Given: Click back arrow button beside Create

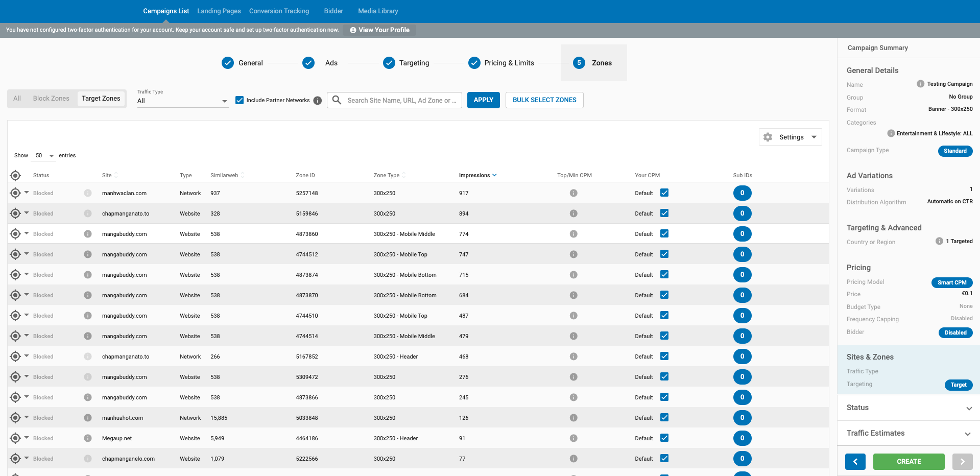Looking at the screenshot, I should coord(855,461).
